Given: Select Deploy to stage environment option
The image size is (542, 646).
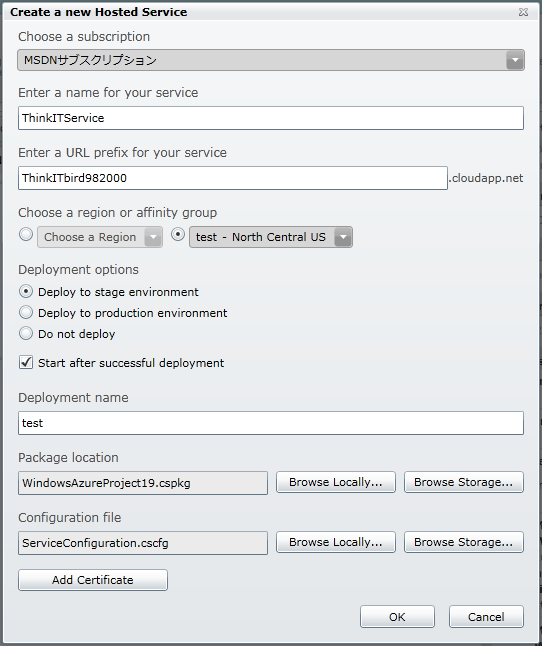Looking at the screenshot, I should click(x=26, y=291).
